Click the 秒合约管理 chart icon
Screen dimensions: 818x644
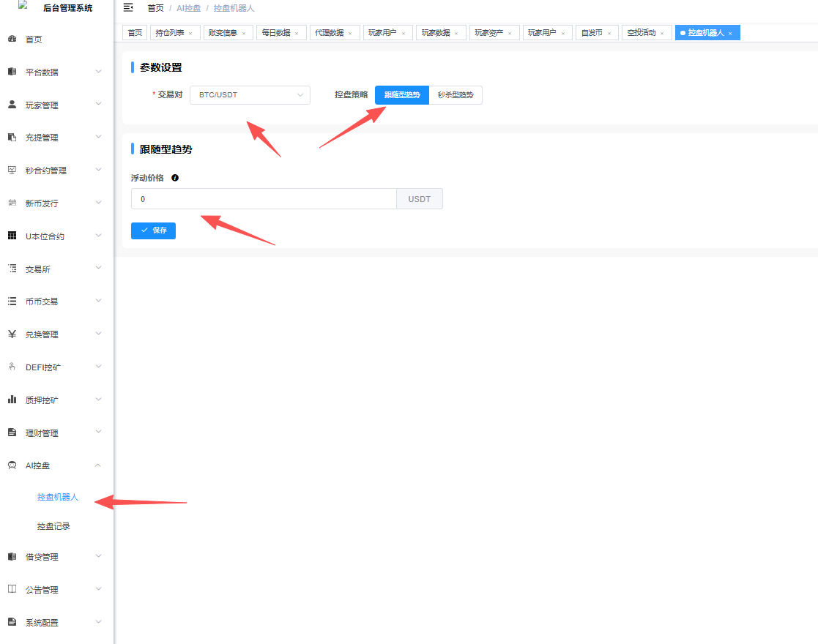[12, 170]
